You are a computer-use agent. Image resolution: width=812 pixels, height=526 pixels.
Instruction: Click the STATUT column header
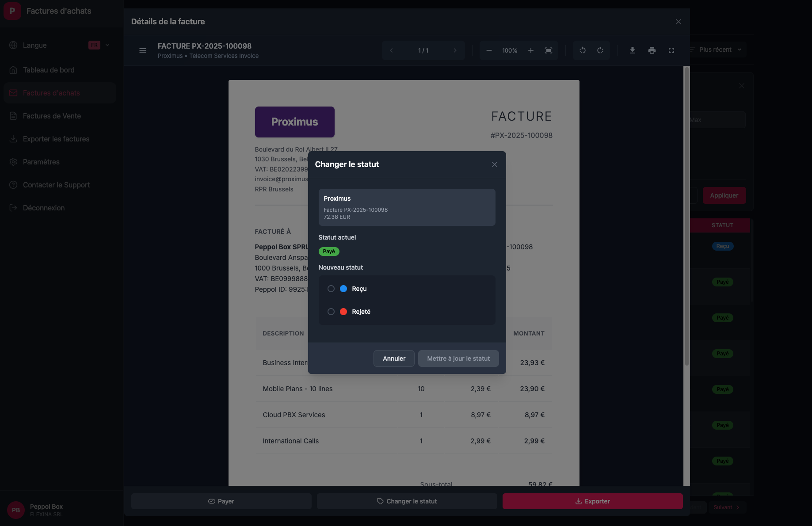722,225
